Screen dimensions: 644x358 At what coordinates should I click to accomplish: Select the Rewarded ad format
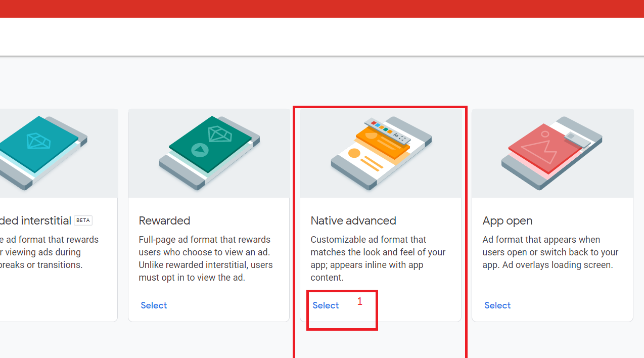(x=154, y=305)
